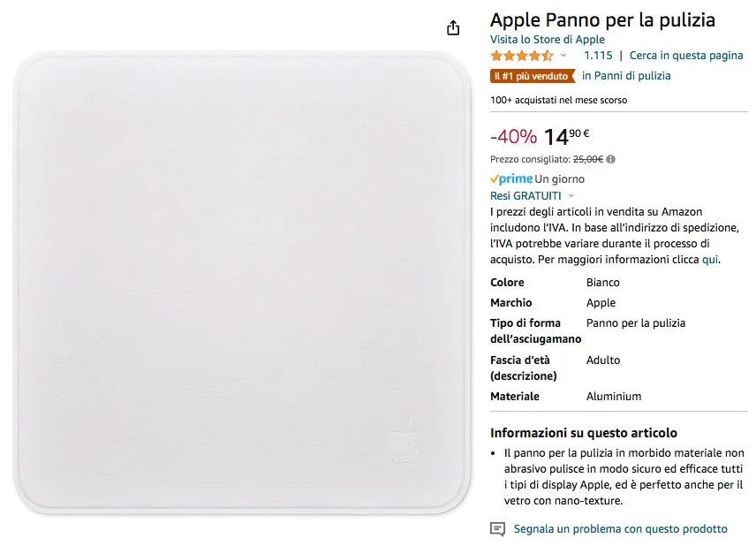Image resolution: width=756 pixels, height=546 pixels.
Task: Open the Visita lo Store di Apple link
Action: coord(548,40)
